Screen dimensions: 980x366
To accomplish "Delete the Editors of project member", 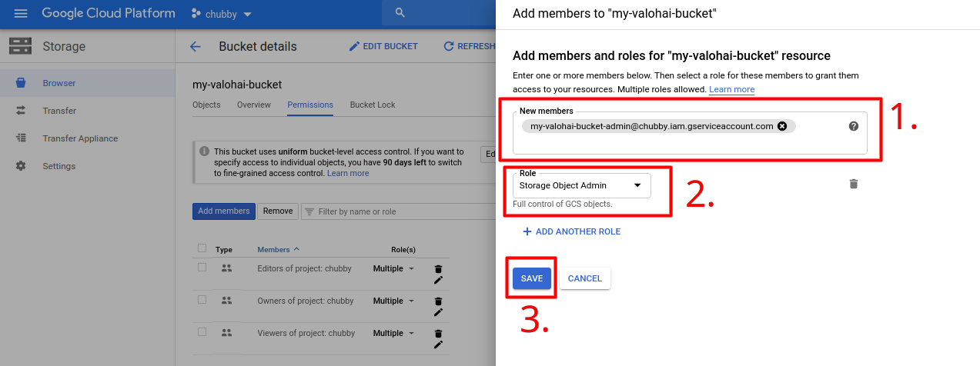I will click(x=439, y=269).
